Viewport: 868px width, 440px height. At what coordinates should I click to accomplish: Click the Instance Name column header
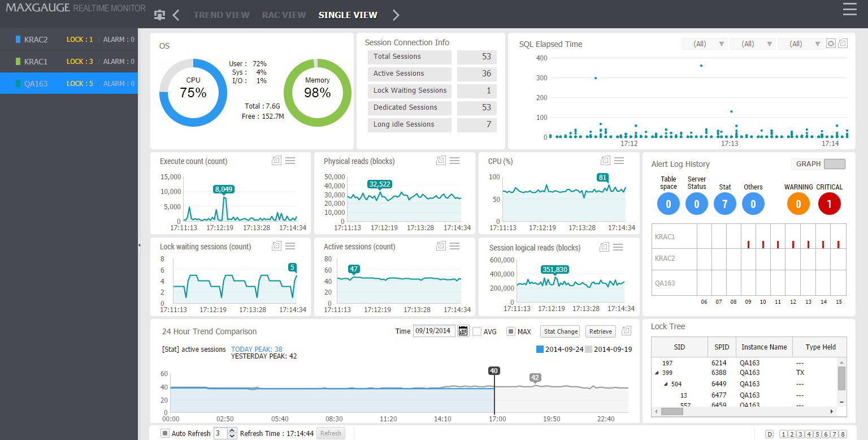(x=764, y=347)
